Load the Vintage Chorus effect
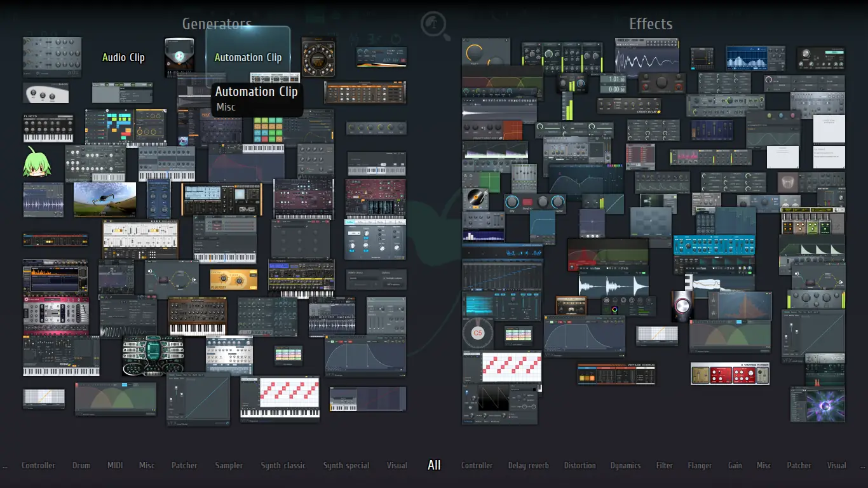 click(616, 374)
